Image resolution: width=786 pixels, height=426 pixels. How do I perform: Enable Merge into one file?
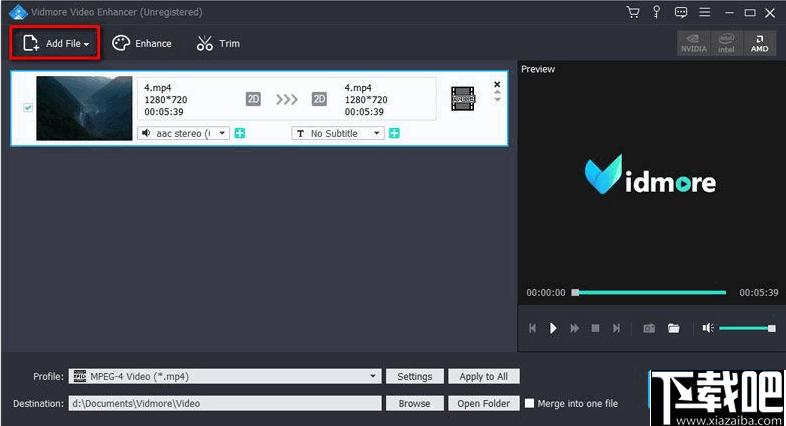click(x=529, y=403)
